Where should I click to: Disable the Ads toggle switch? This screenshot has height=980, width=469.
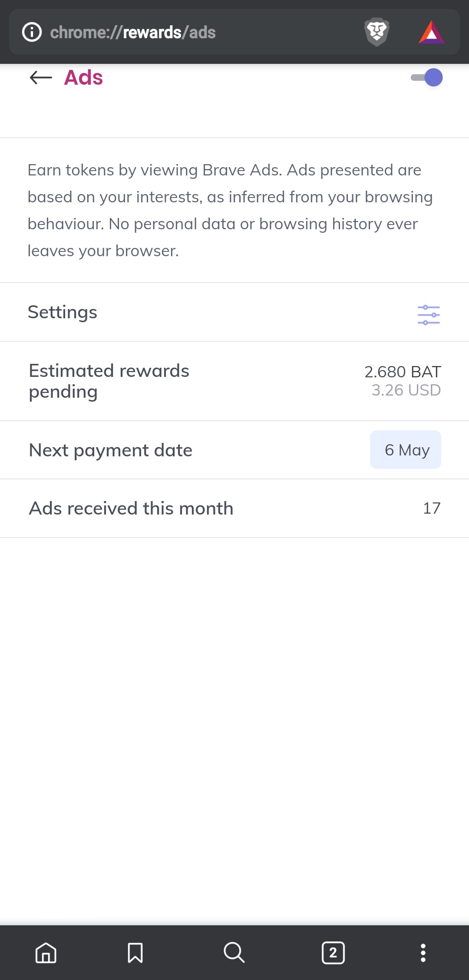click(x=427, y=78)
